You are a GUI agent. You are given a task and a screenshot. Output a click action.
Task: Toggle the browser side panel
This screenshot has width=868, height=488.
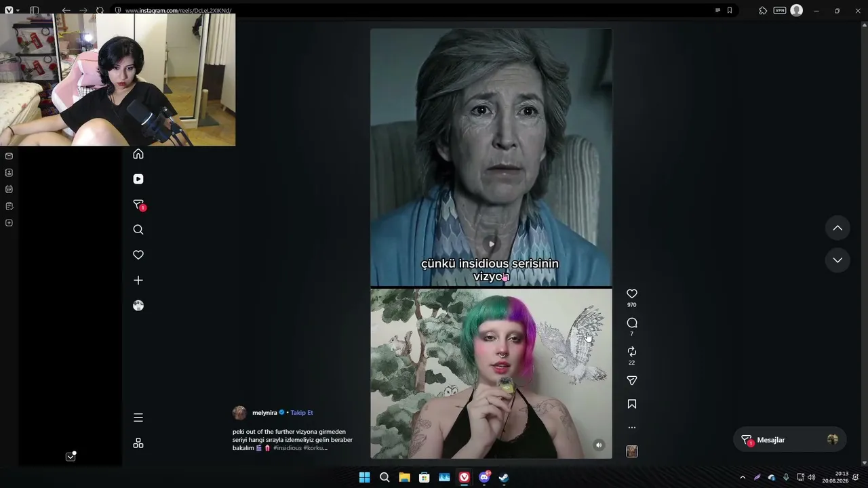coord(34,10)
